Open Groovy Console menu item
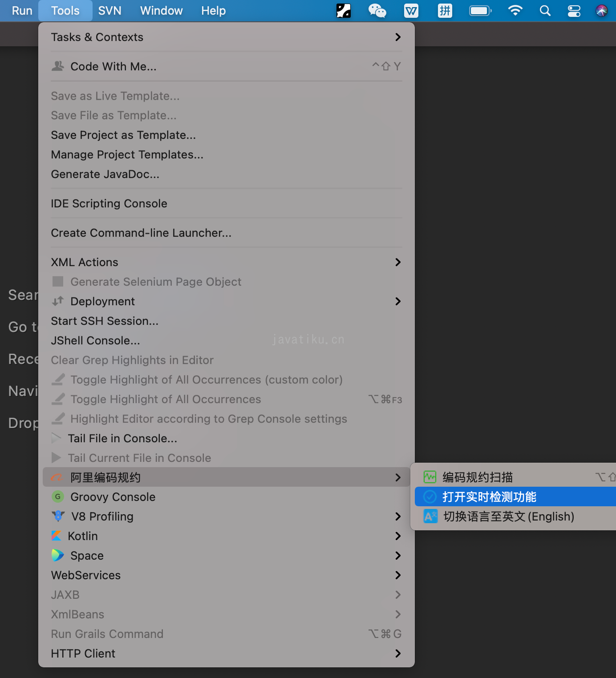Image resolution: width=616 pixels, height=678 pixels. tap(227, 497)
